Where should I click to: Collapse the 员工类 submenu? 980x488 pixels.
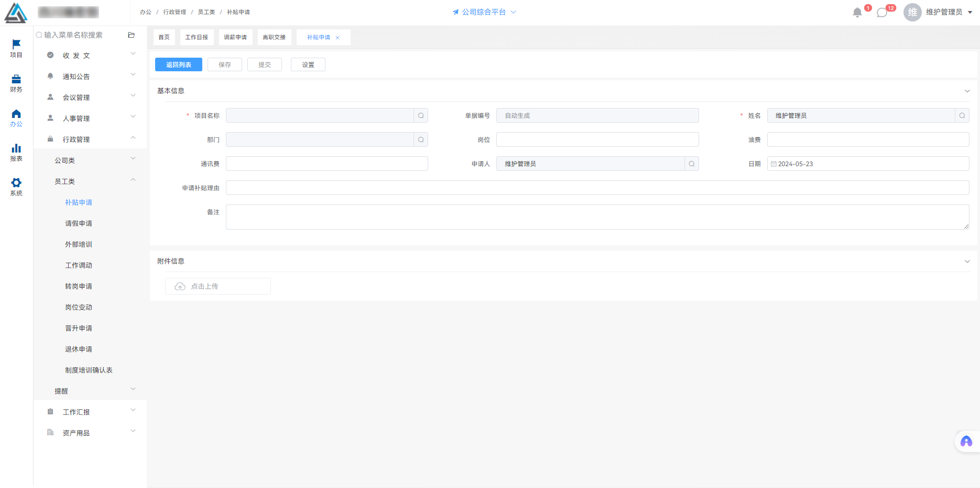[x=90, y=181]
